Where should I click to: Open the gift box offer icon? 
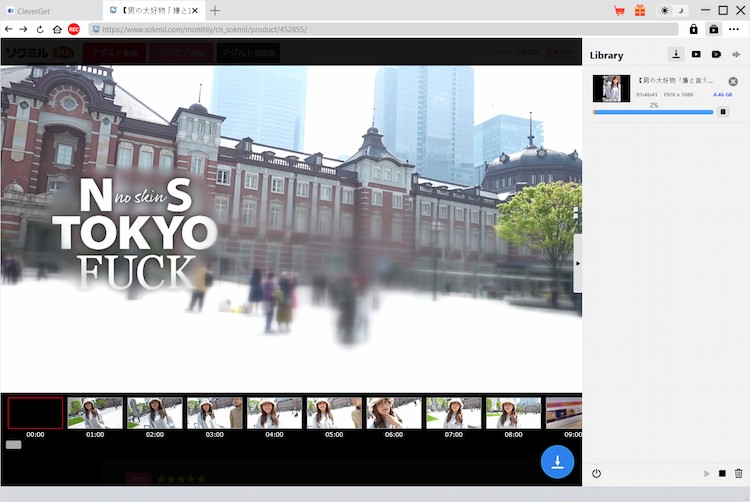tap(640, 10)
